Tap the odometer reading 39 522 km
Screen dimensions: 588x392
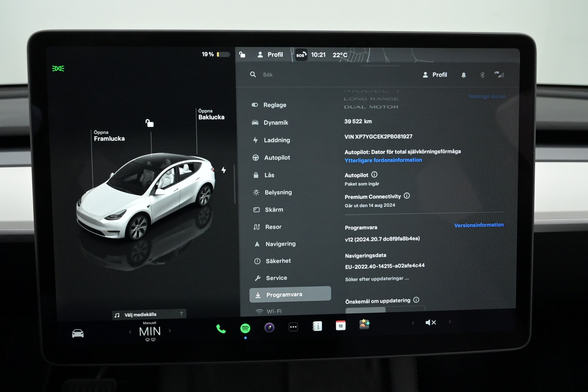point(358,121)
